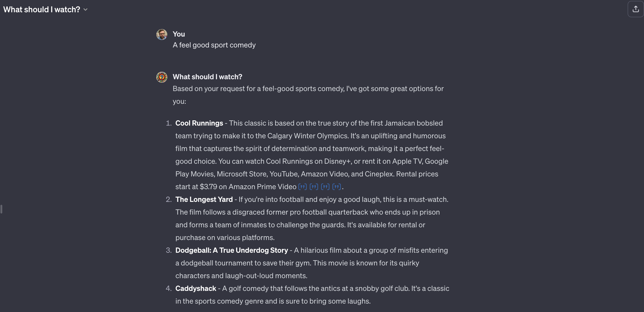
Task: Toggle the sidebar handle on the left edge
Action: (2, 209)
